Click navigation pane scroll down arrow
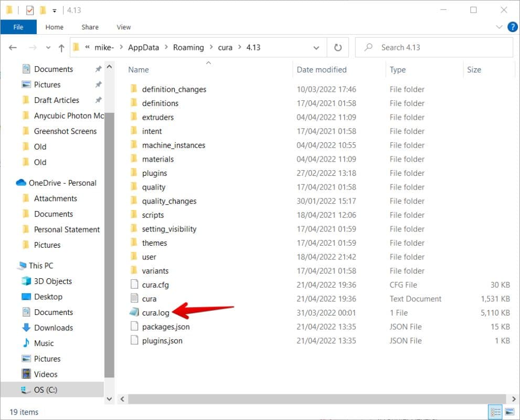The image size is (520, 420). (x=110, y=399)
